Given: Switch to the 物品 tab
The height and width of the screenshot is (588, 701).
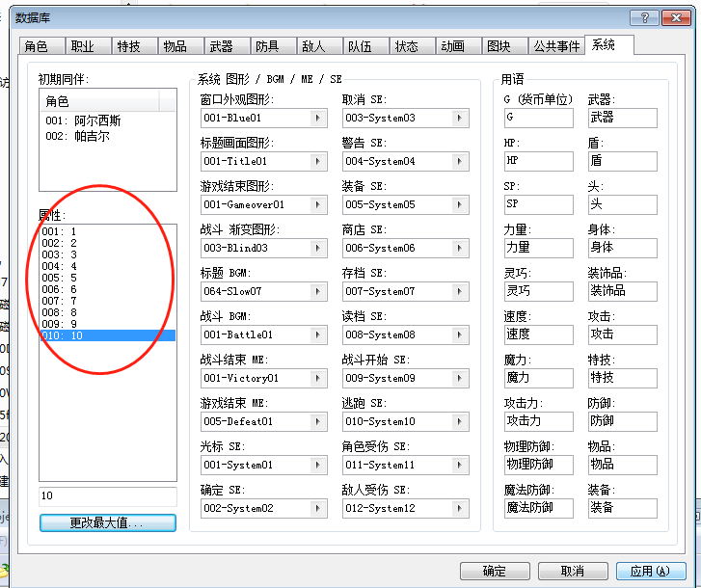Looking at the screenshot, I should click(x=181, y=46).
